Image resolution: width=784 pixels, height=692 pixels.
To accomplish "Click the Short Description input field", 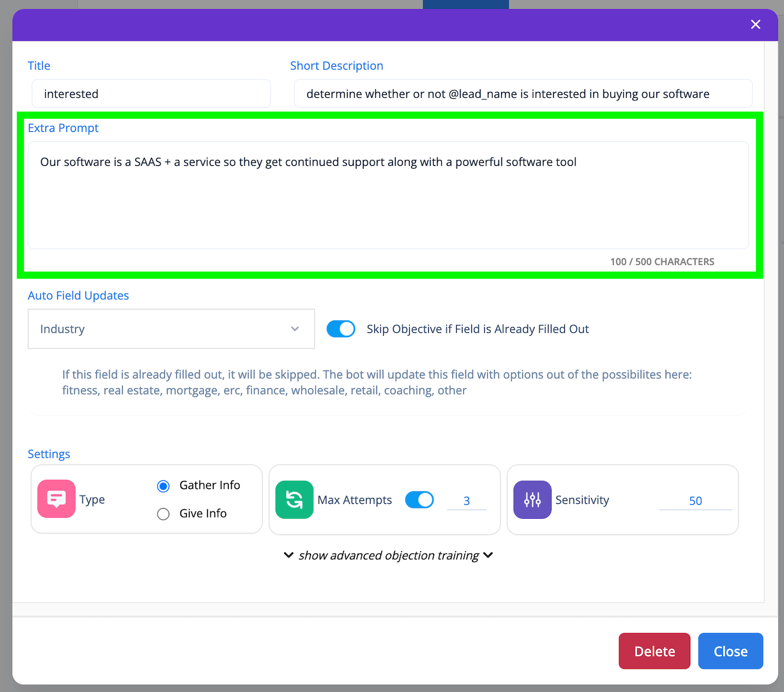I will [x=523, y=93].
